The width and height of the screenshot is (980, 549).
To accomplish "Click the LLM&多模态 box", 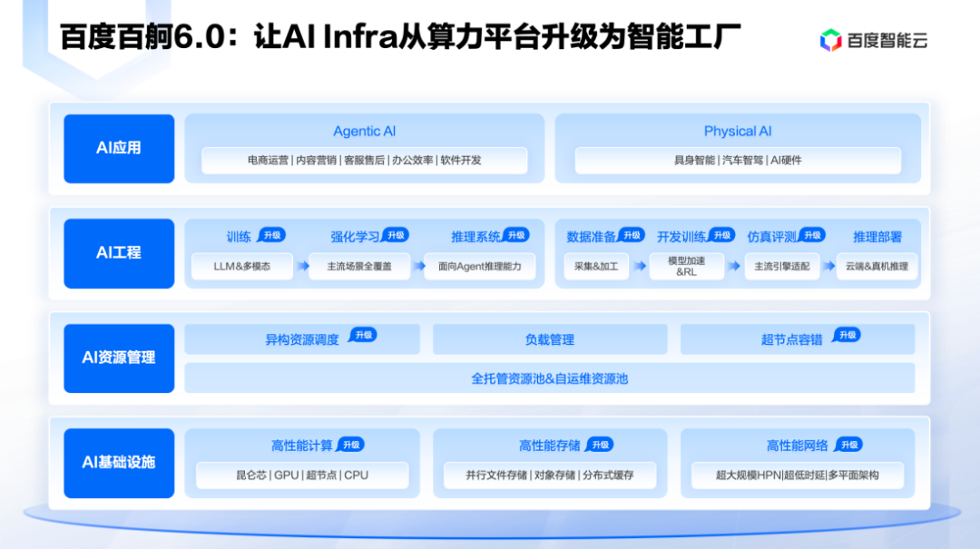I will coord(242,267).
